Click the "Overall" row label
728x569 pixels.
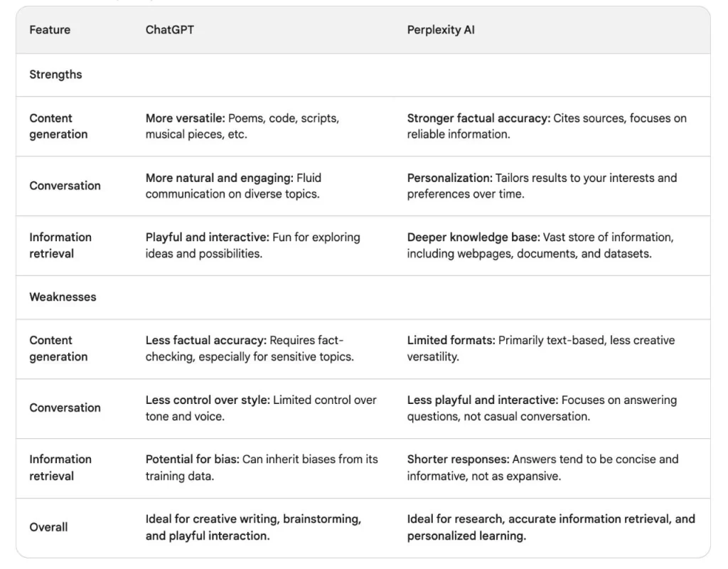48,527
